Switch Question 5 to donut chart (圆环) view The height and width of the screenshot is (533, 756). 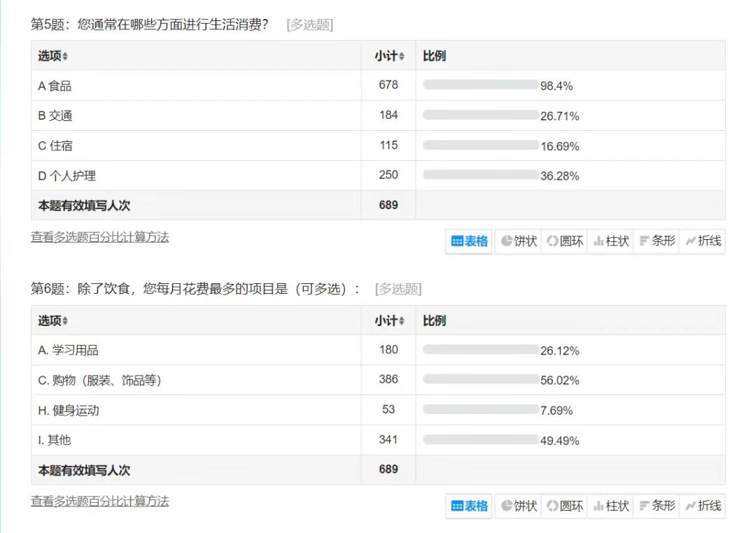[x=564, y=241]
